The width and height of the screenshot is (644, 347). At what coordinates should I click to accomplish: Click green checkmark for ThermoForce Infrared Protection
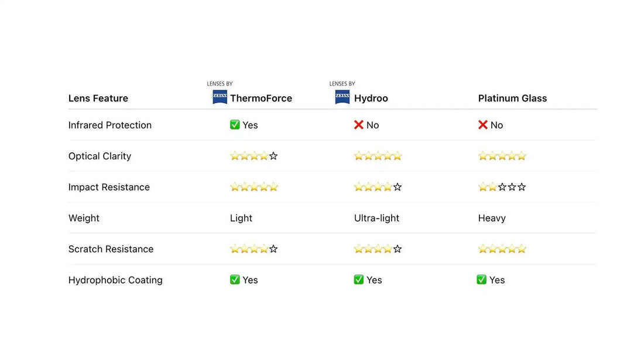(x=235, y=125)
